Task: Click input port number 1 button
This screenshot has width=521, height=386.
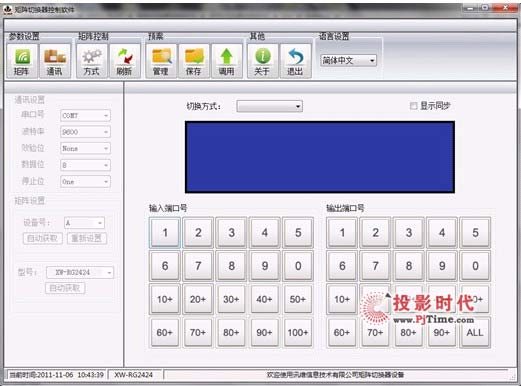Action: [x=165, y=233]
